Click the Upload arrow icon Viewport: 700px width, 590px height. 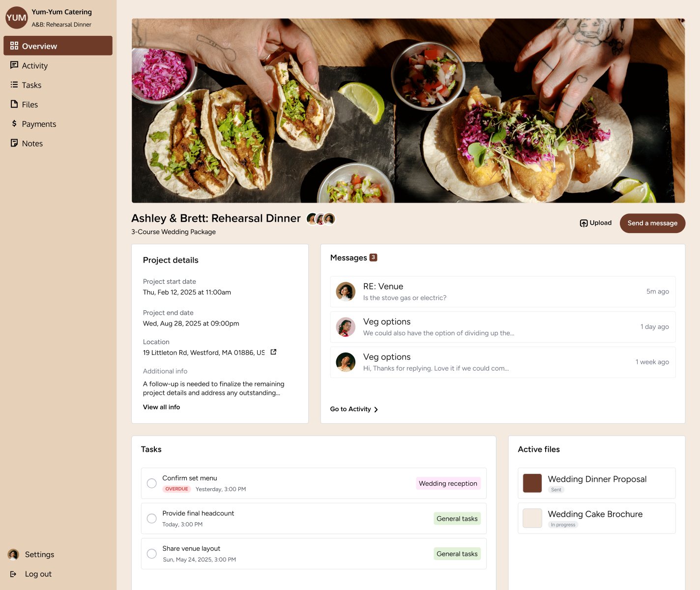click(x=583, y=223)
